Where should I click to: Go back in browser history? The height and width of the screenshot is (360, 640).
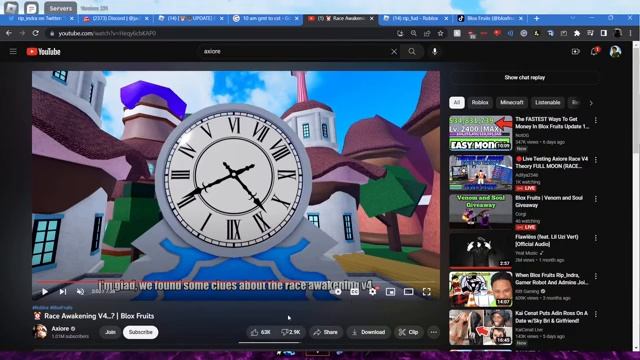click(9, 33)
